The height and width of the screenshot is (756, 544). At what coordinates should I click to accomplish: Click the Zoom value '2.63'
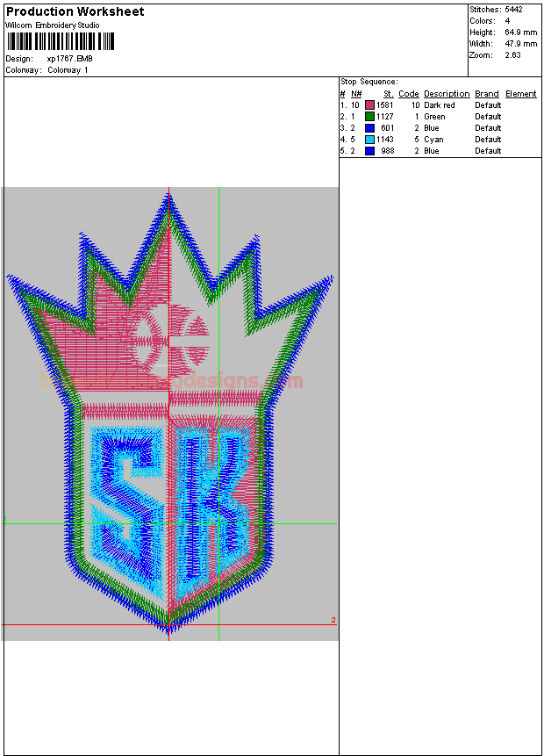click(512, 55)
